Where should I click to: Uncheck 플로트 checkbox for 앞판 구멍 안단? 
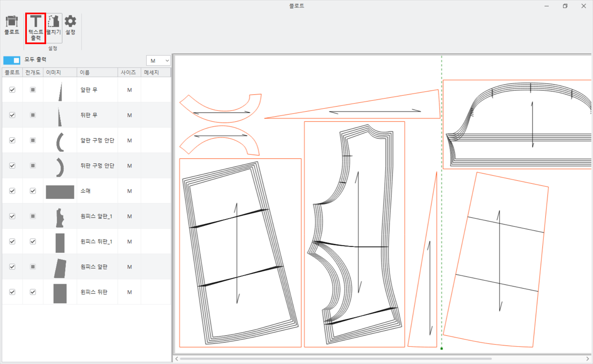coord(12,140)
